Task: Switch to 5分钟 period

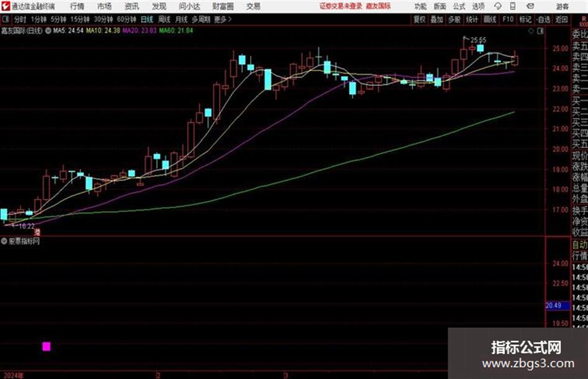Action: (58, 19)
